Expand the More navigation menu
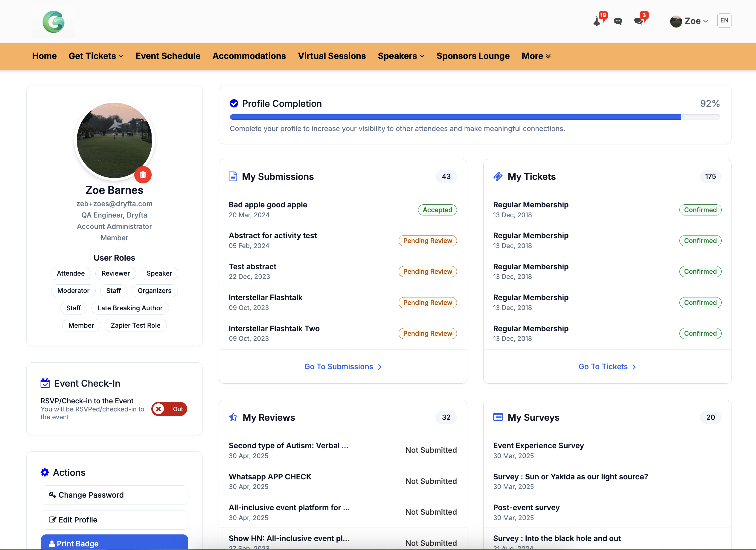 pyautogui.click(x=536, y=56)
